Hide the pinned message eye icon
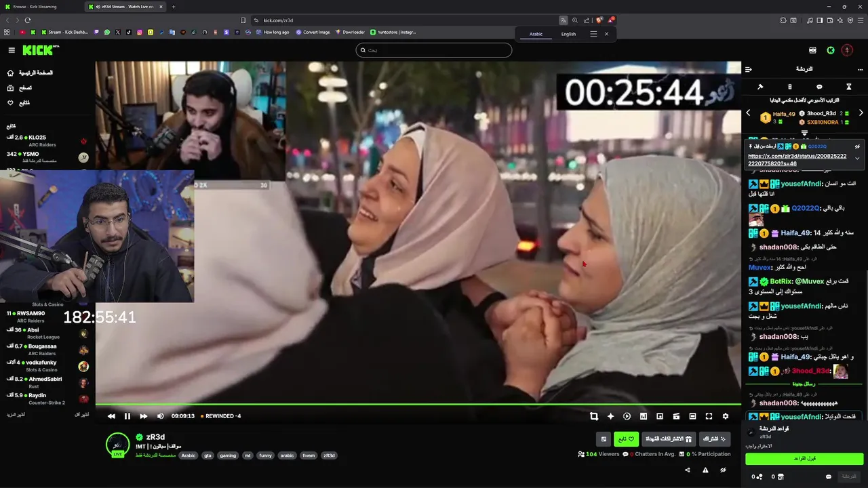Screen dimensions: 868x488 [857, 146]
